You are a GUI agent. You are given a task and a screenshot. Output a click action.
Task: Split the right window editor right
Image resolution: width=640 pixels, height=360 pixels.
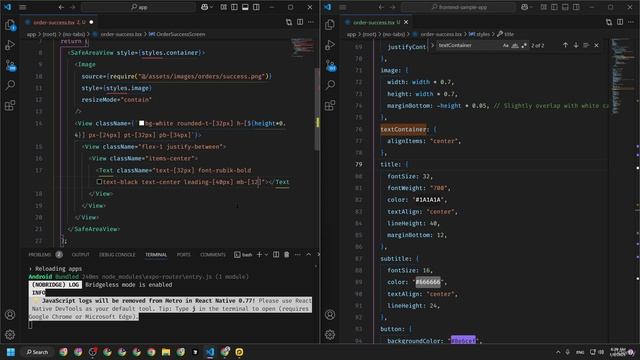click(620, 22)
